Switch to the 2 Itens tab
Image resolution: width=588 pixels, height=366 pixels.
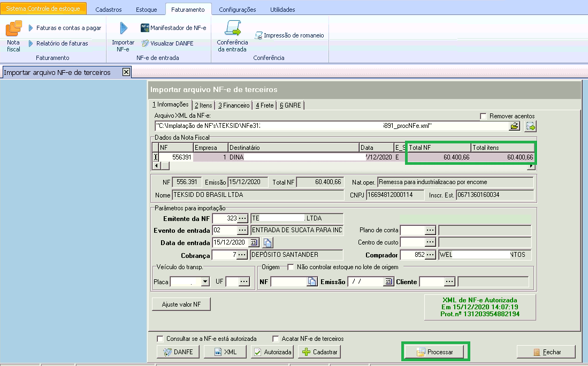[203, 105]
